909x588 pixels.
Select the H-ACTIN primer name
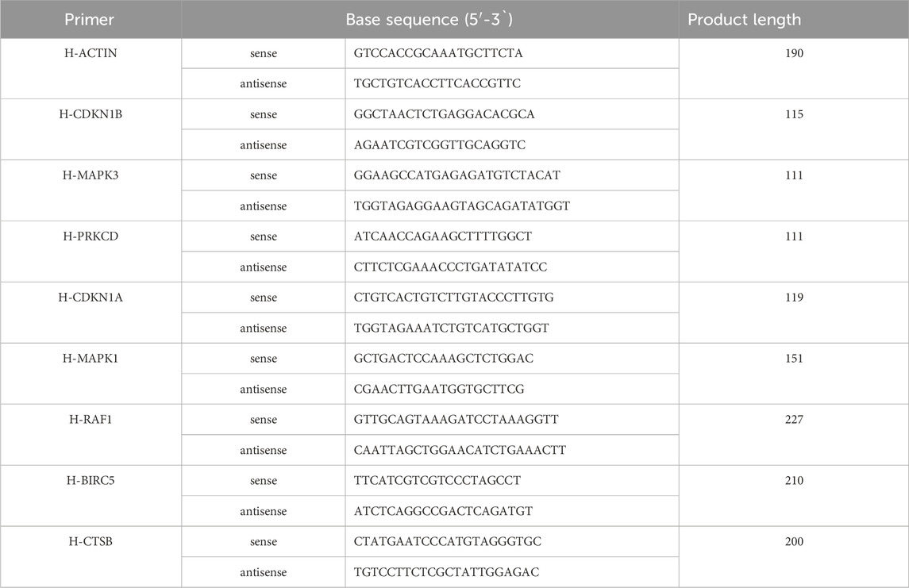(x=91, y=53)
